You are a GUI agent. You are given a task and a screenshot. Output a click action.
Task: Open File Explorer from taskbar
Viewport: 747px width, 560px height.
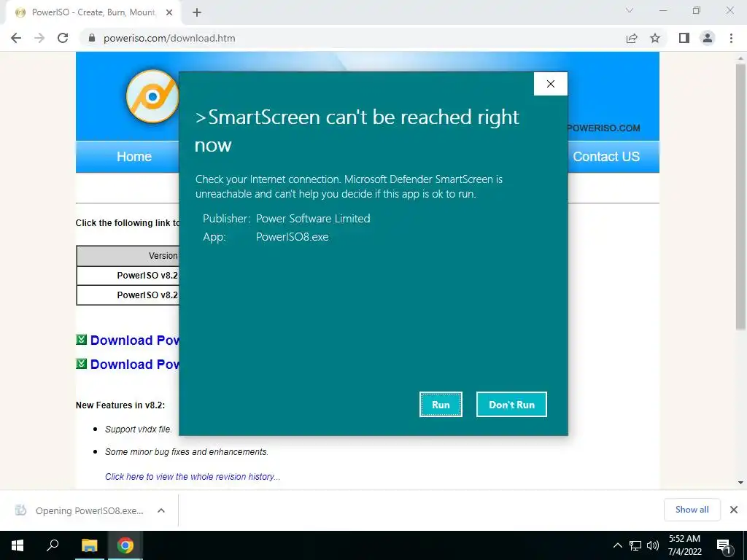(89, 545)
